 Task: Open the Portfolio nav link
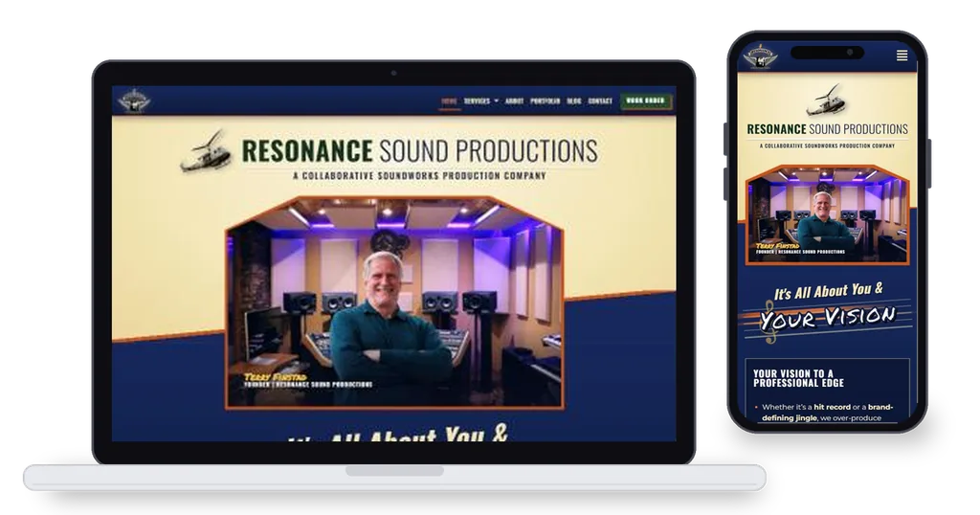545,101
